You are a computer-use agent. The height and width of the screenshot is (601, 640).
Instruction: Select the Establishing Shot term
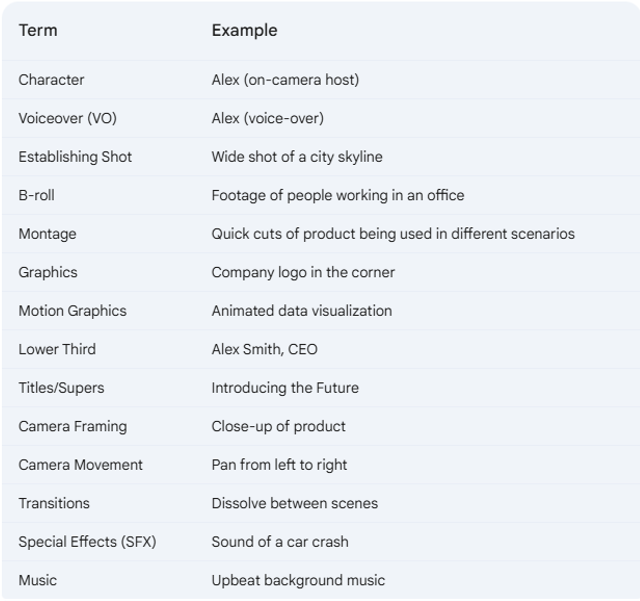[x=75, y=157]
